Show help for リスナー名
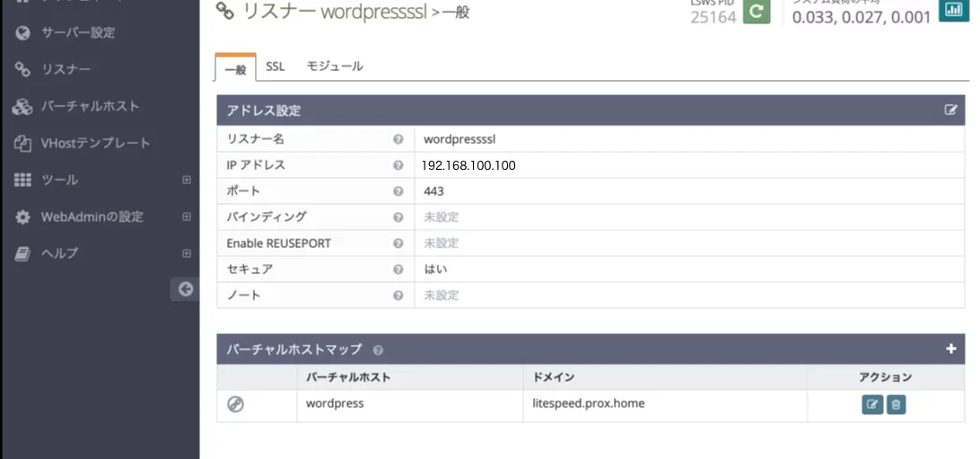The width and height of the screenshot is (980, 459). (x=398, y=139)
